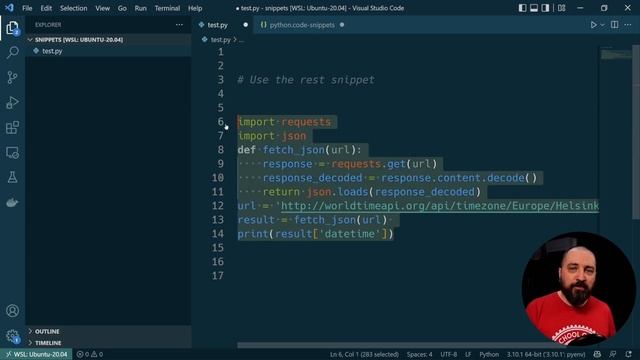Open the run button dropdown arrow
Screen dimensions: 640x360
(x=602, y=25)
